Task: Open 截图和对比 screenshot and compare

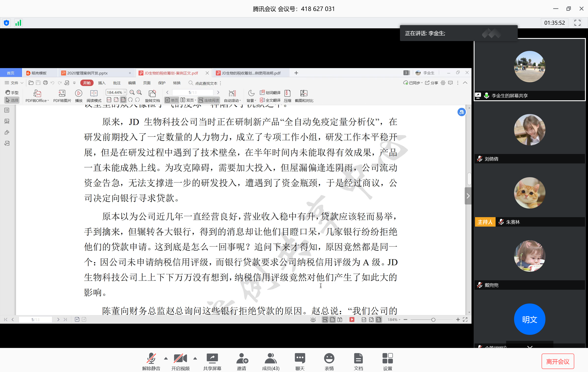Action: [304, 96]
